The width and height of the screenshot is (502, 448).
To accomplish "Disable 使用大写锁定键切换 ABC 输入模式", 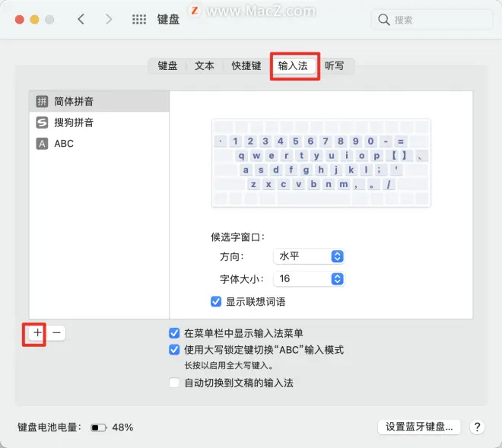I will (x=174, y=350).
